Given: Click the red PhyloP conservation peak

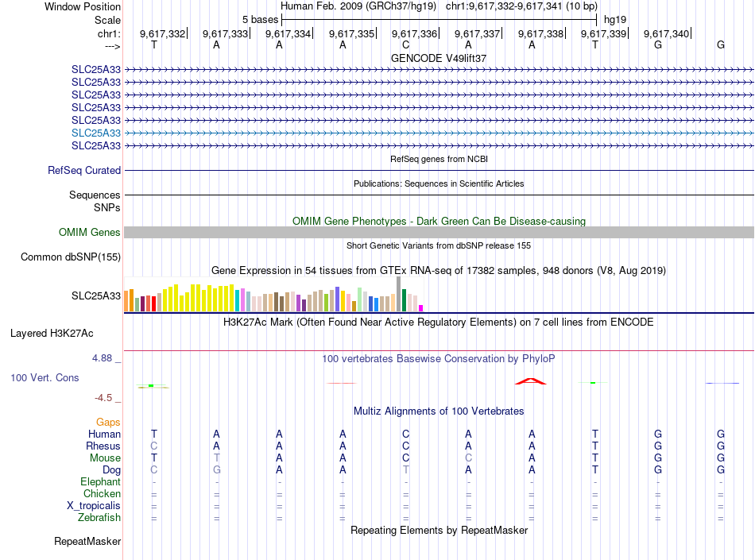Looking at the screenshot, I should [x=530, y=380].
